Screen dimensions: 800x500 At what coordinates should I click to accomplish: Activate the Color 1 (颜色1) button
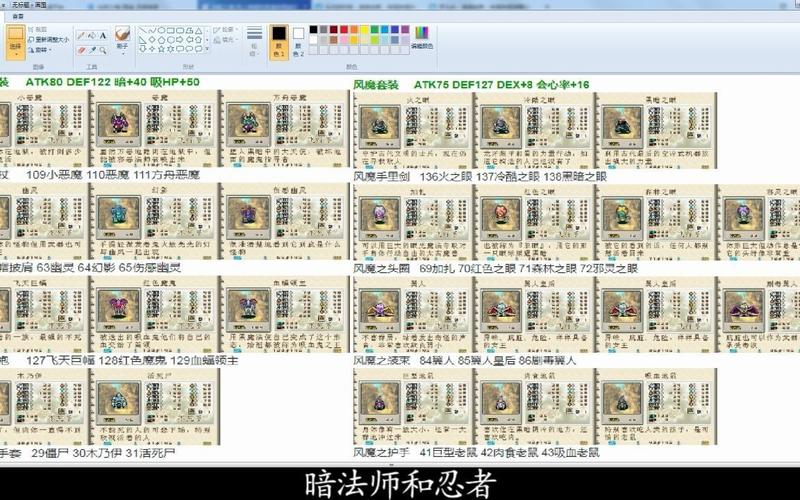click(x=279, y=41)
